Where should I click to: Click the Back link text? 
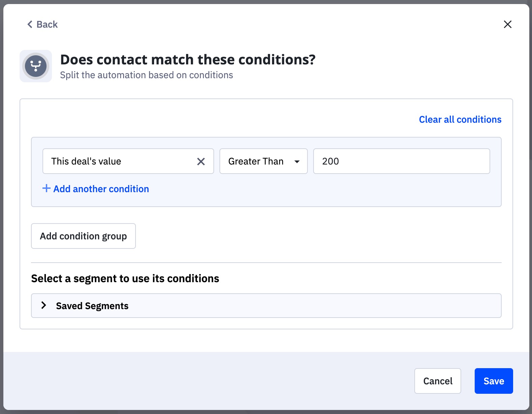coord(47,25)
